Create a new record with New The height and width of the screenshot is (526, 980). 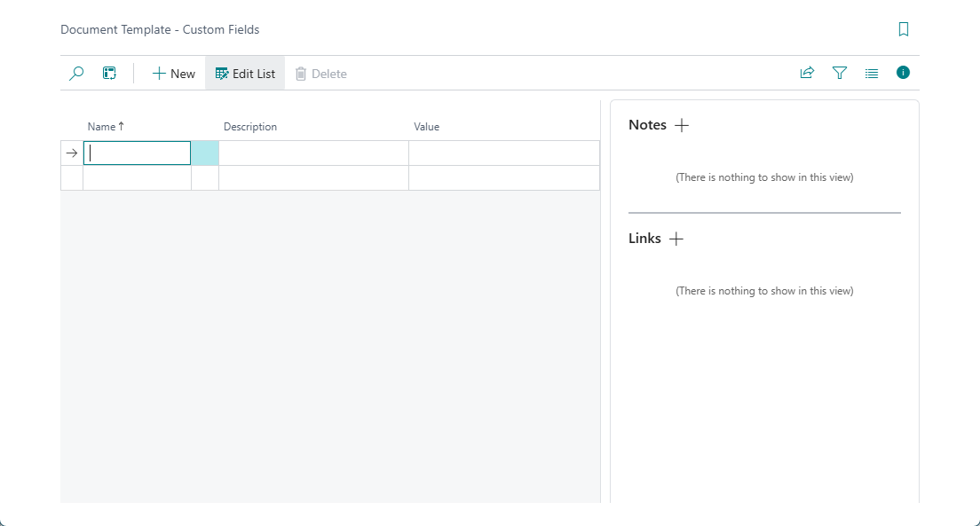174,74
